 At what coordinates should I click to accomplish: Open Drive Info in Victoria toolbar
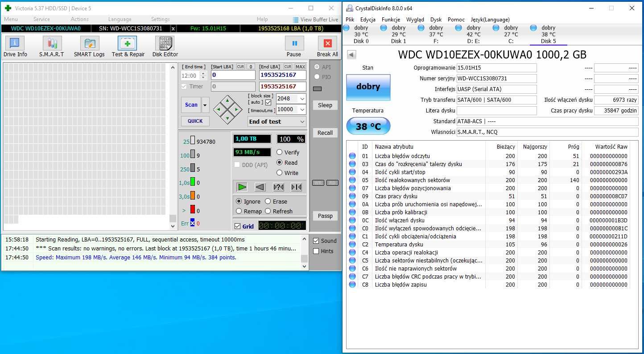pos(15,46)
